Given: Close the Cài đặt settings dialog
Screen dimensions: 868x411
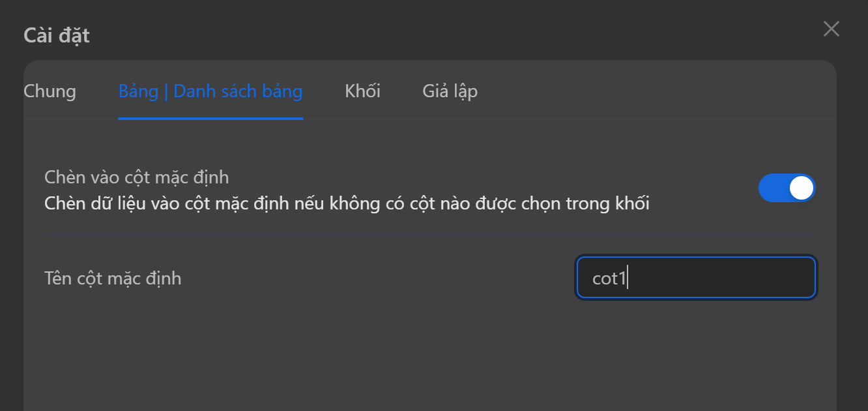Looking at the screenshot, I should coord(831,29).
